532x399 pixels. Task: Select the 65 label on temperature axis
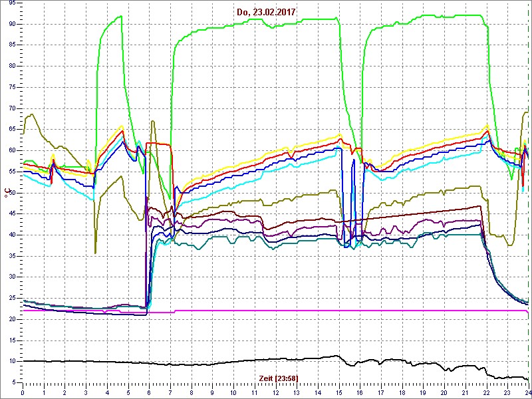[x=11, y=129]
